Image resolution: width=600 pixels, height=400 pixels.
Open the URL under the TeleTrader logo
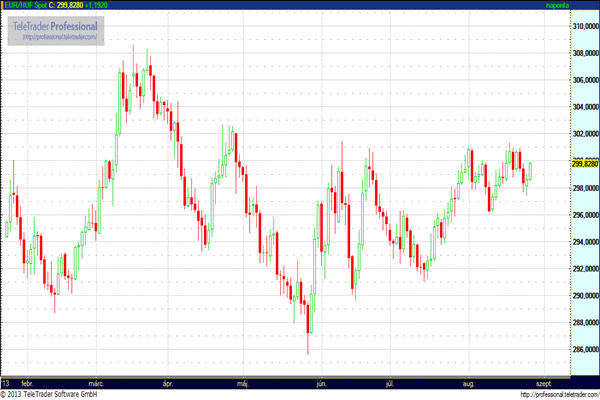tap(59, 37)
